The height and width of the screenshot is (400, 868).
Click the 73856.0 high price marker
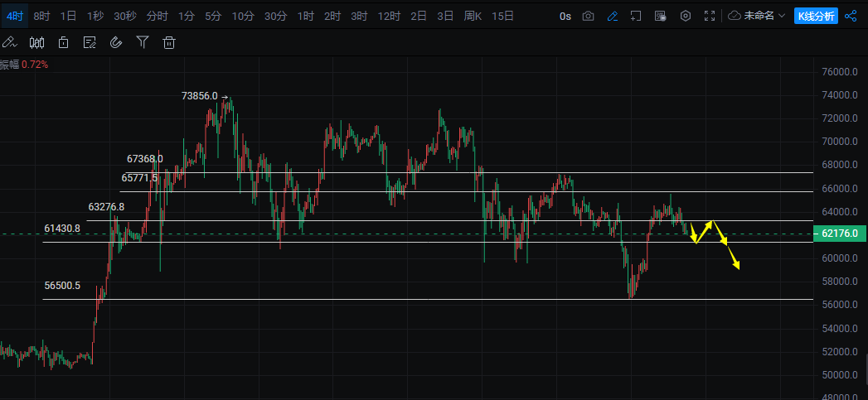(x=199, y=96)
